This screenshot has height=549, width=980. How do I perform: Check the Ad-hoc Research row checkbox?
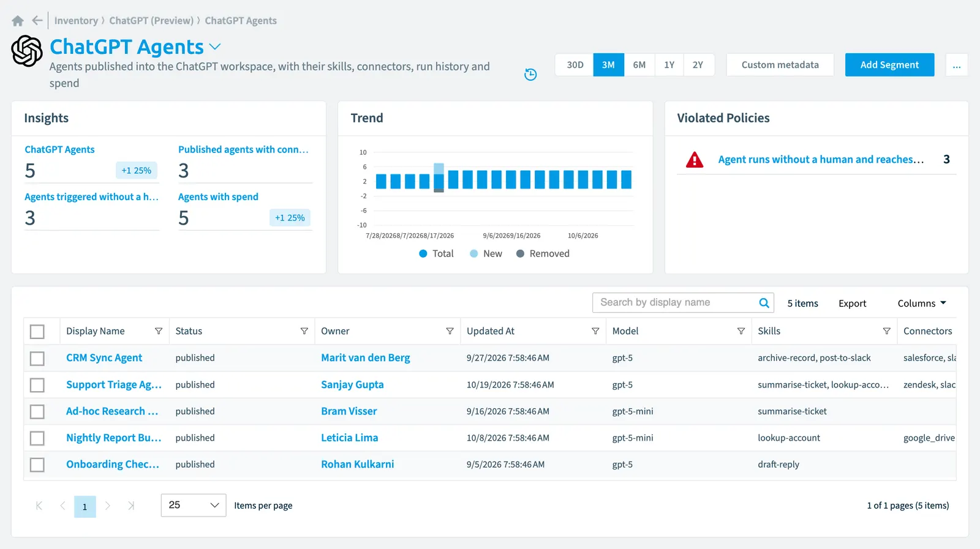pyautogui.click(x=37, y=411)
